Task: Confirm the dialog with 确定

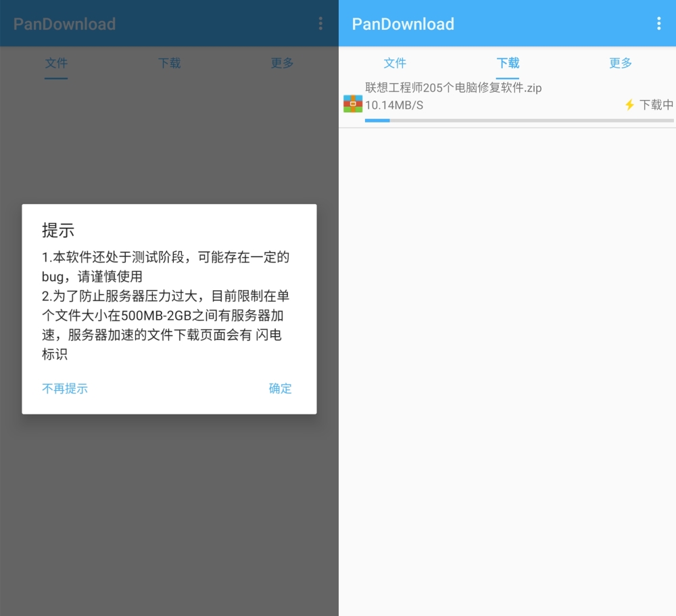Action: [x=281, y=389]
